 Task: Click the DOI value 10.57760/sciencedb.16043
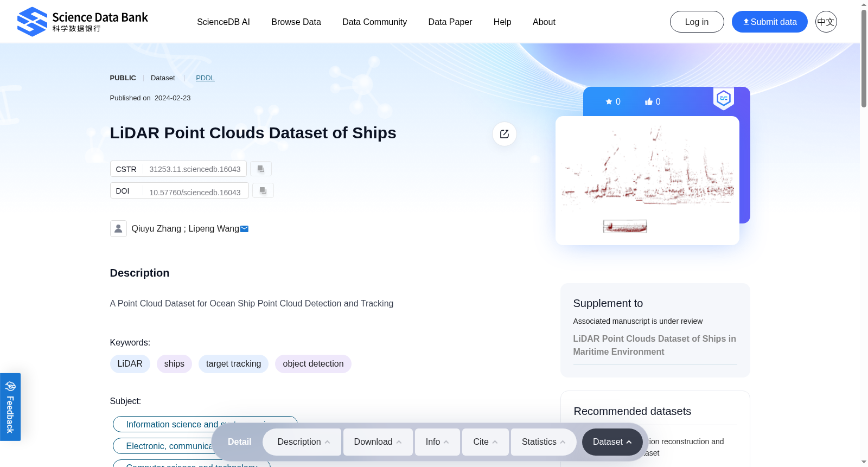coord(195,193)
